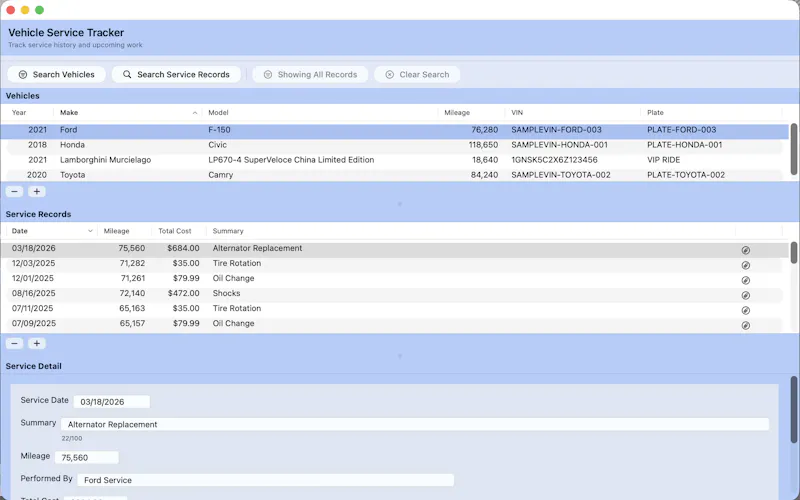Screen dimensions: 800x500
Task: Open the detail icon for 12/01/2025 Oil Change
Action: click(745, 280)
